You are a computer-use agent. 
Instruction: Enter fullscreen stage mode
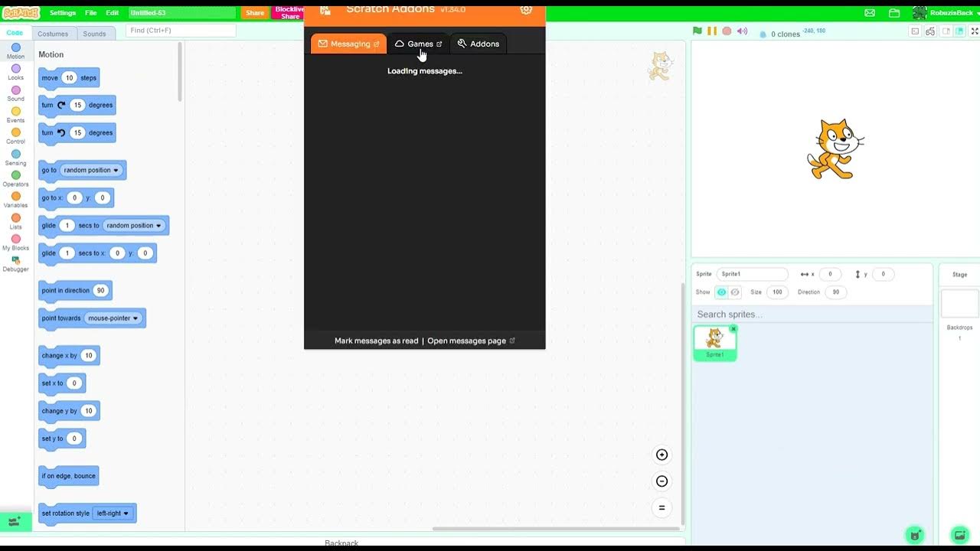(x=975, y=31)
